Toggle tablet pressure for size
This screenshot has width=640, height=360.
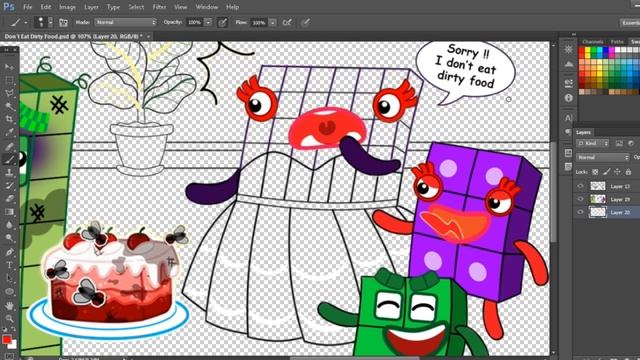pyautogui.click(x=305, y=23)
